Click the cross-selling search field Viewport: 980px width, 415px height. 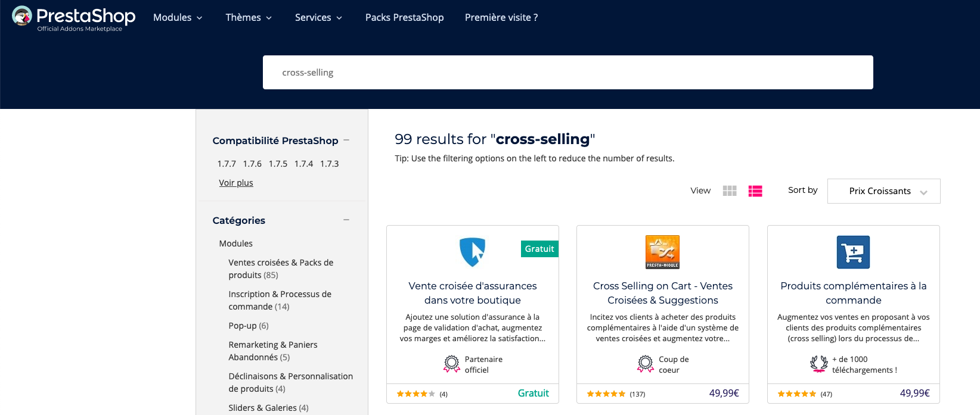click(x=567, y=73)
